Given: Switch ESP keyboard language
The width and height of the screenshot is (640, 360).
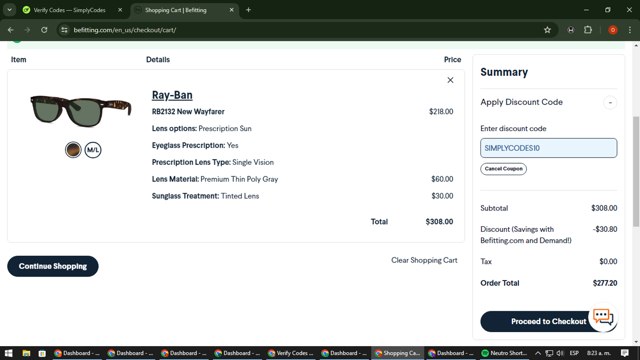Looking at the screenshot, I should [x=574, y=353].
